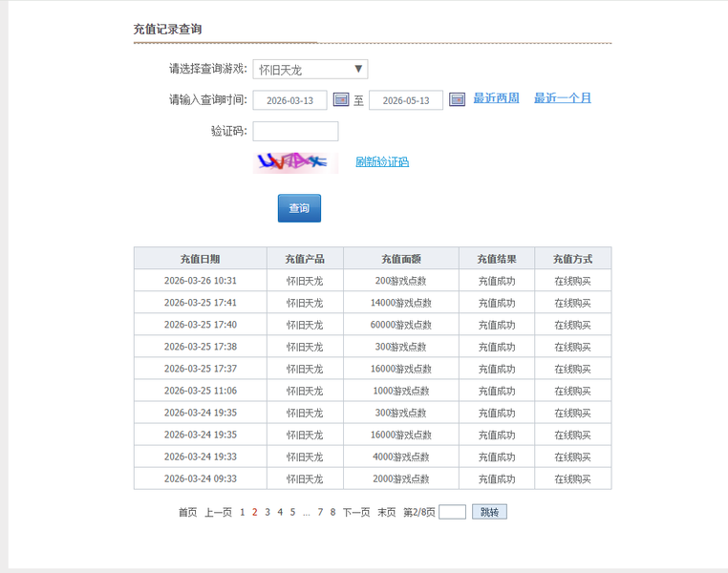Click 充值面额 column header
728x573 pixels.
pos(400,259)
